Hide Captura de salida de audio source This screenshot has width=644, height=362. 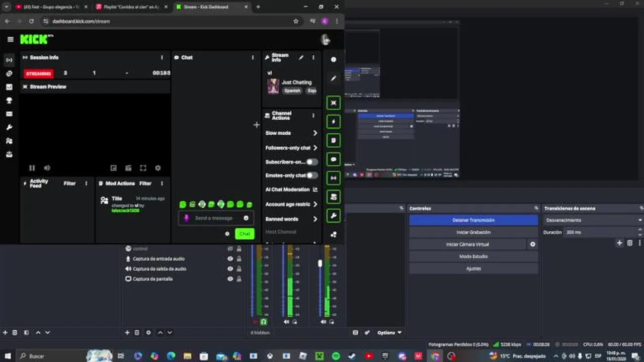(230, 268)
